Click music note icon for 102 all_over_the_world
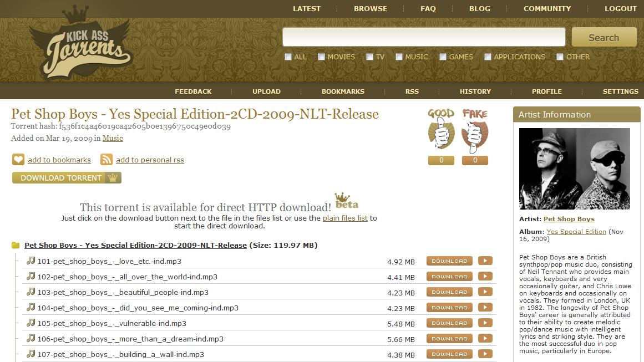The image size is (644, 362). tap(31, 276)
